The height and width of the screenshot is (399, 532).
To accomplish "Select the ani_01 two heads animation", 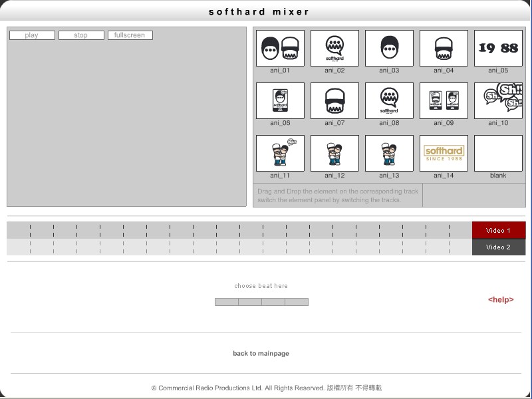I will pyautogui.click(x=280, y=48).
